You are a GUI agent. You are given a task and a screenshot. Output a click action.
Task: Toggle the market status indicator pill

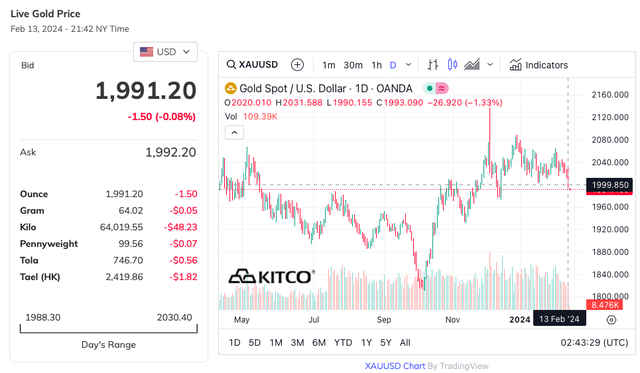pyautogui.click(x=436, y=88)
